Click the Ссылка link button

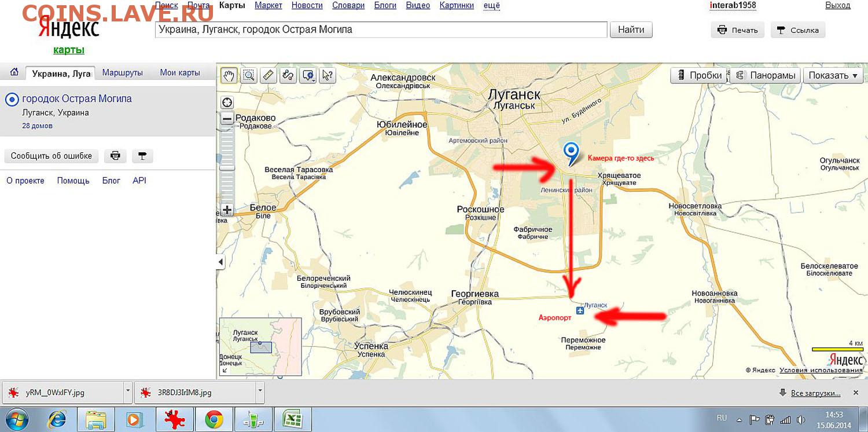coord(798,30)
